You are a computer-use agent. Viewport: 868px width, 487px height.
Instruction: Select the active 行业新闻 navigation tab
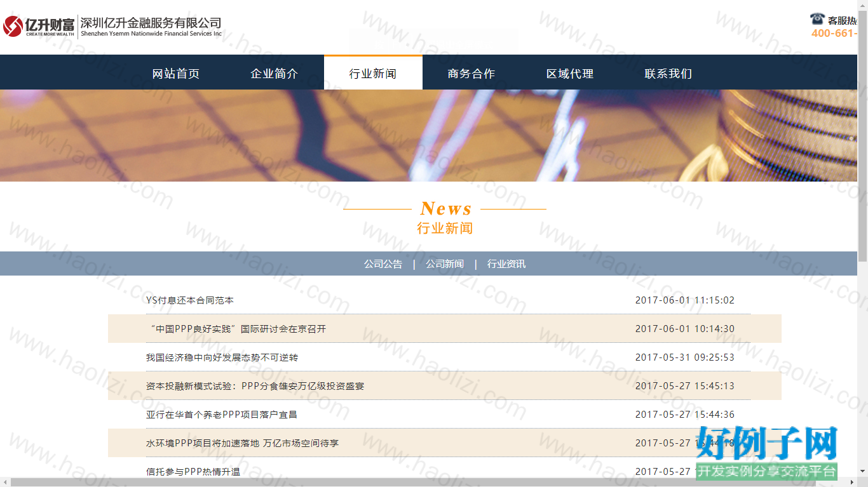373,74
